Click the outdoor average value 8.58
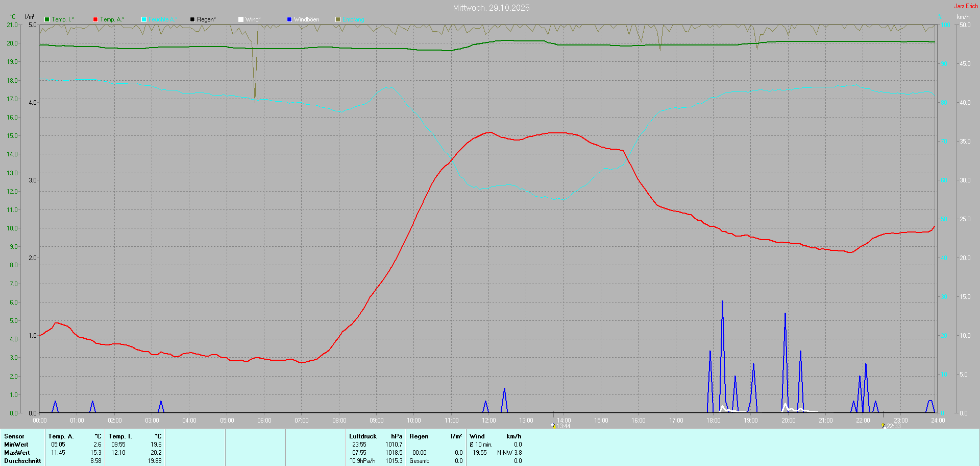The height and width of the screenshot is (466, 980). coord(96,461)
